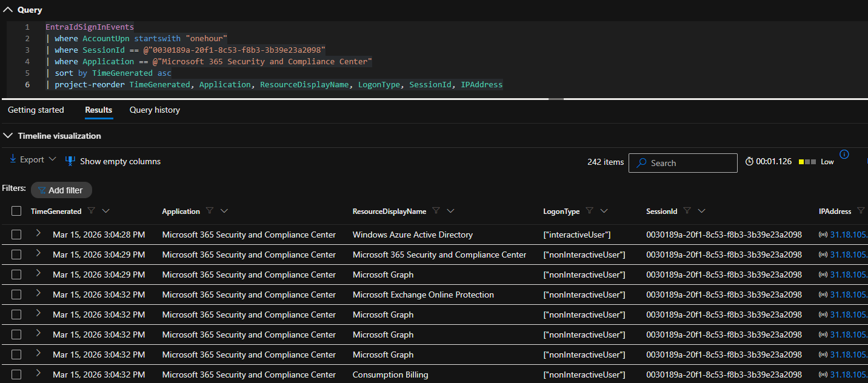Screen dimensions: 868x383
Task: Click the signal icon beside the first IP address
Action: pyautogui.click(x=824, y=235)
